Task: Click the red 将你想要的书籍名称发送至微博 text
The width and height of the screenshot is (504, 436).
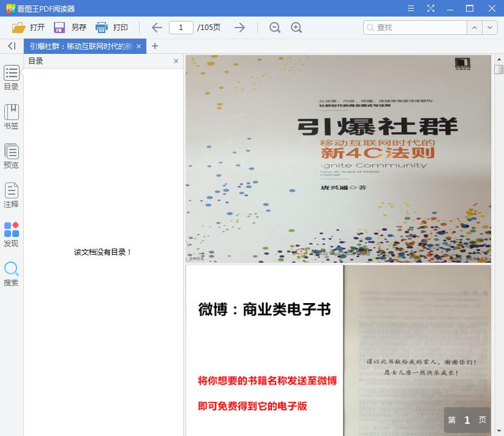Action: point(267,381)
